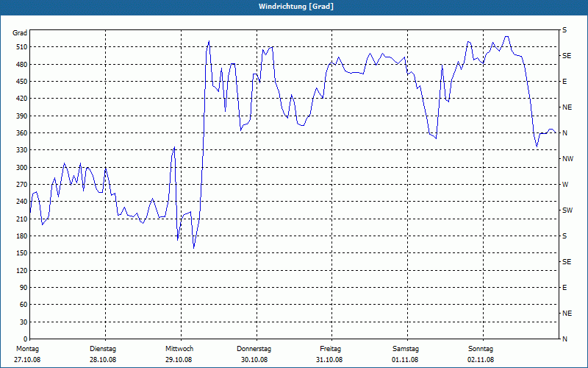Select the 150 value on the degree axis
Image resolution: width=588 pixels, height=368 pixels.
click(x=21, y=253)
